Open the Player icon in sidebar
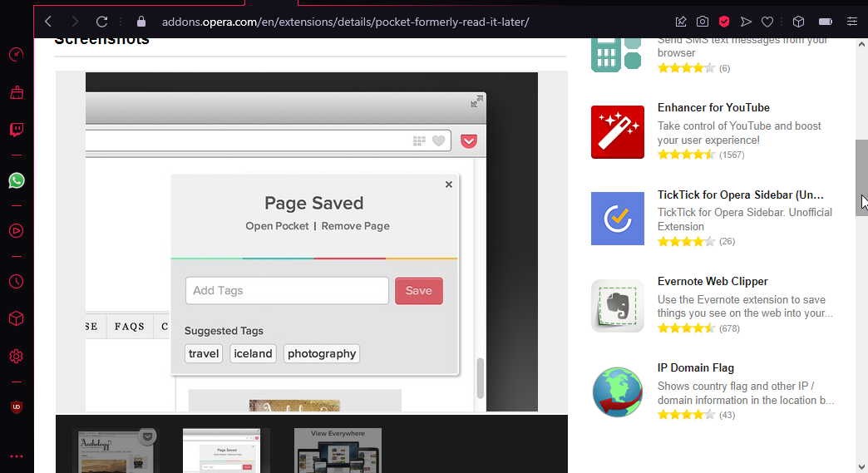This screenshot has height=473, width=868. coord(17,231)
